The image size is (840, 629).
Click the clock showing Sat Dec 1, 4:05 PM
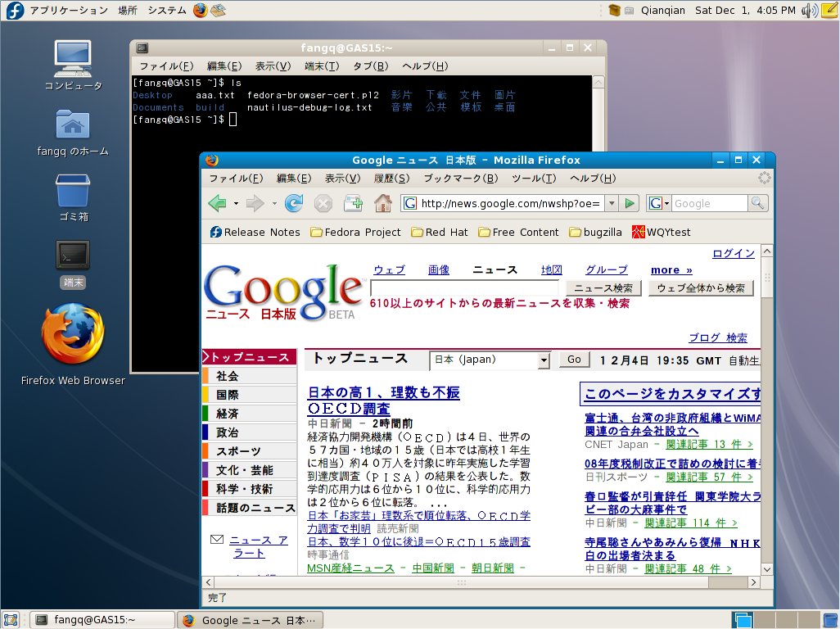point(745,10)
